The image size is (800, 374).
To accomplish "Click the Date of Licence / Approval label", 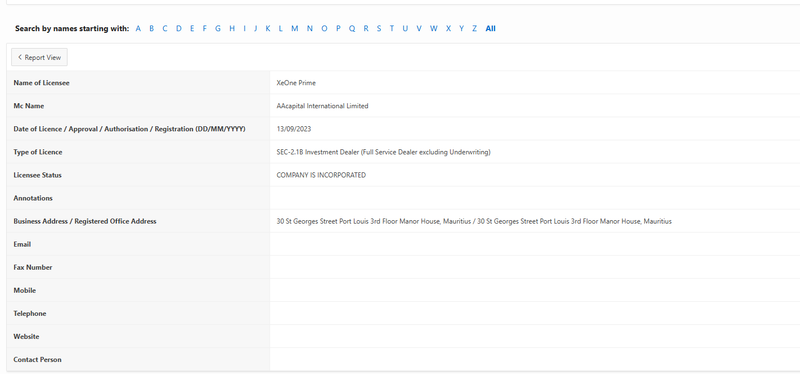I will tap(129, 129).
